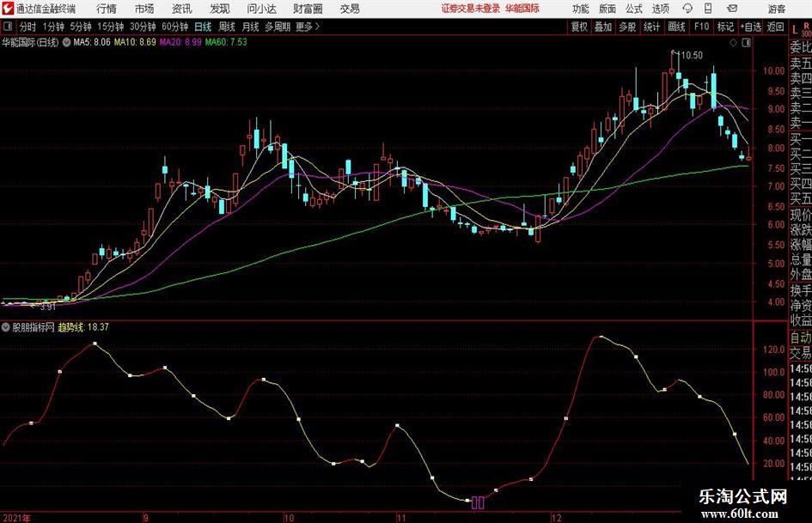The image size is (812, 523).
Task: Click the 返回 back button
Action: pos(775,27)
